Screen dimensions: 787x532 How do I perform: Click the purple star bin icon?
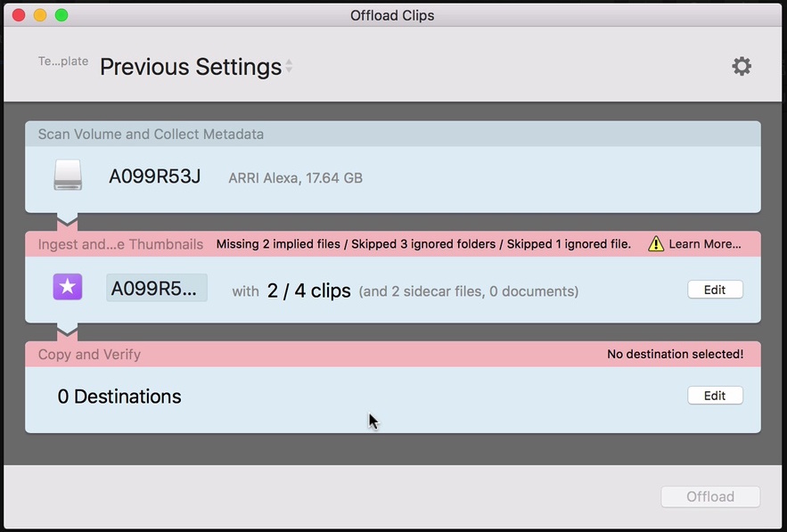[68, 287]
